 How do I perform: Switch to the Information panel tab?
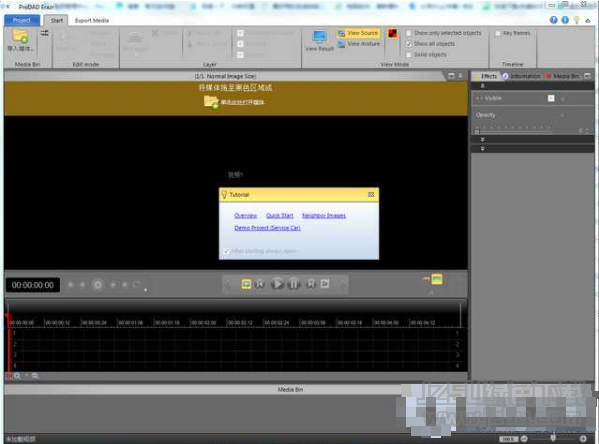(522, 76)
